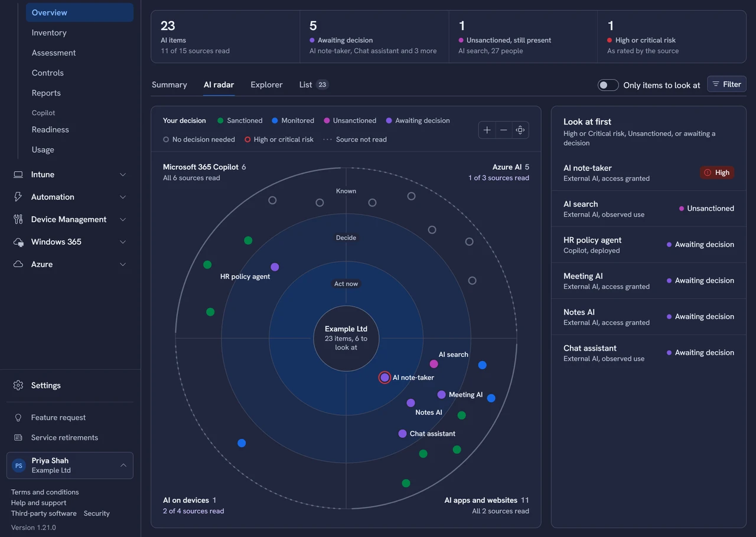Click the Device Management tools icon

click(x=18, y=220)
